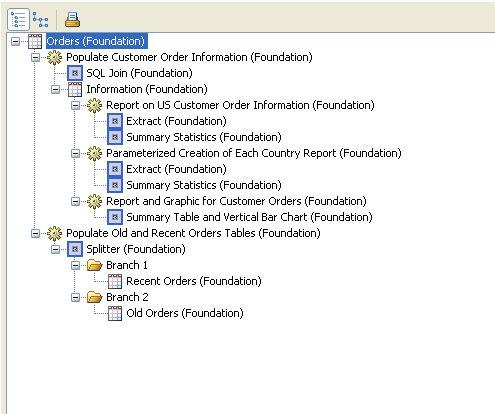Click the Splitter transformation icon

point(75,249)
